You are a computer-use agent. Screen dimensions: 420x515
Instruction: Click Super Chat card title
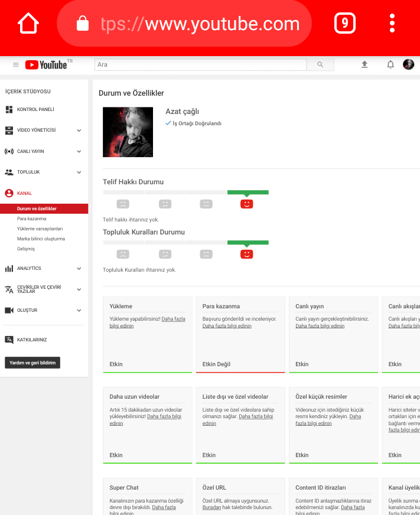124,487
